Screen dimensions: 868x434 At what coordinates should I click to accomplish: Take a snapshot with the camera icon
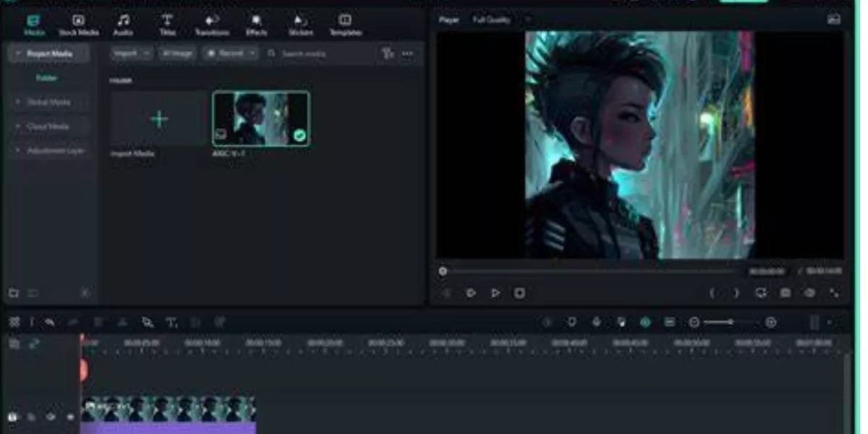point(785,293)
